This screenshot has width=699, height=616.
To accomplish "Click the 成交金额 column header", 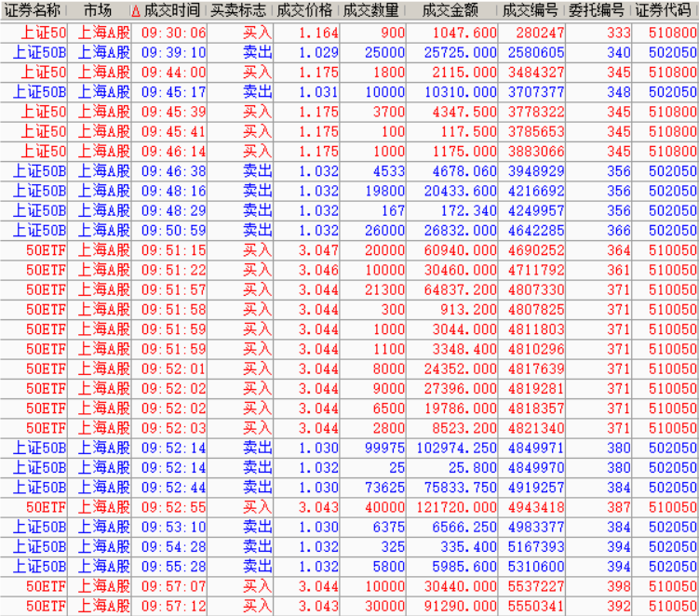I will click(x=450, y=10).
